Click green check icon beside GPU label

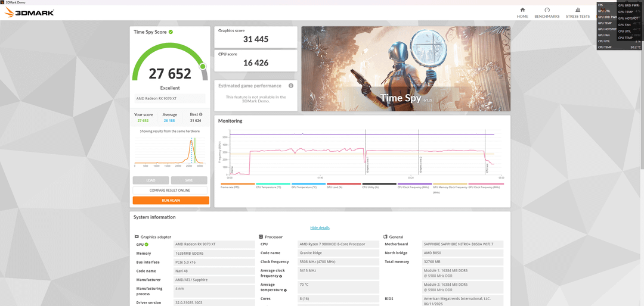coord(147,245)
